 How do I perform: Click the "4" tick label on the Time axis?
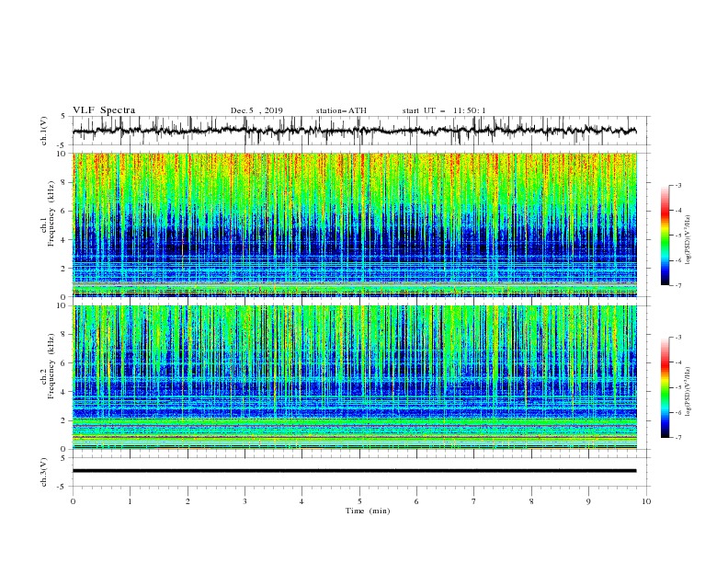click(x=301, y=501)
